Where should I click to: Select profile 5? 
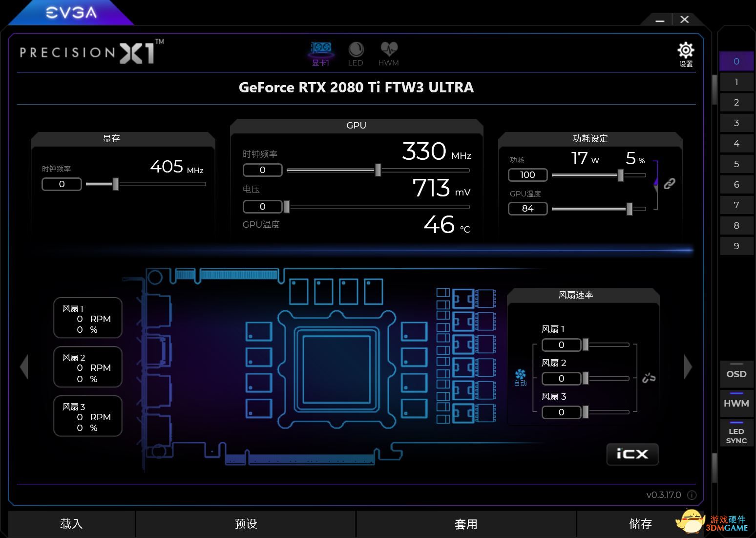coord(736,164)
